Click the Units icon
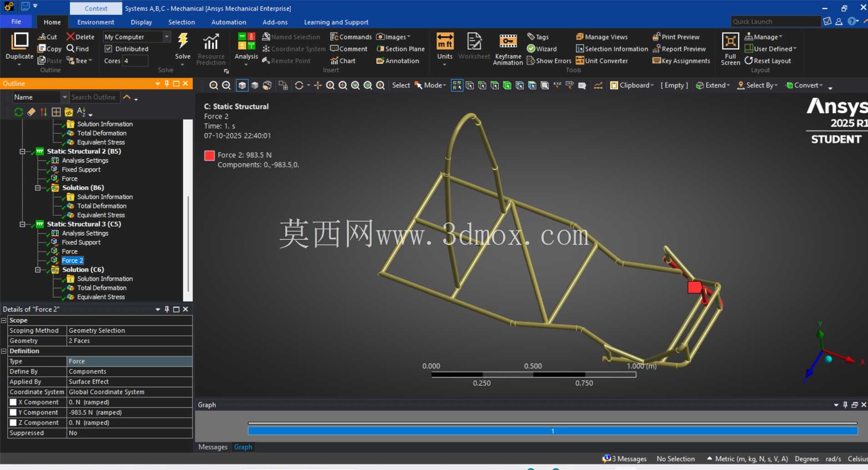The width and height of the screenshot is (868, 470). pyautogui.click(x=444, y=41)
